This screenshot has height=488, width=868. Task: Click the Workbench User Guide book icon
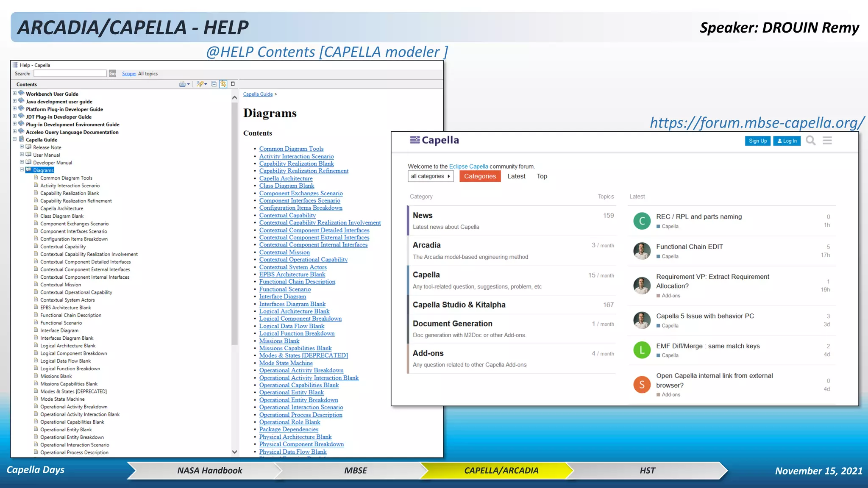pyautogui.click(x=21, y=93)
